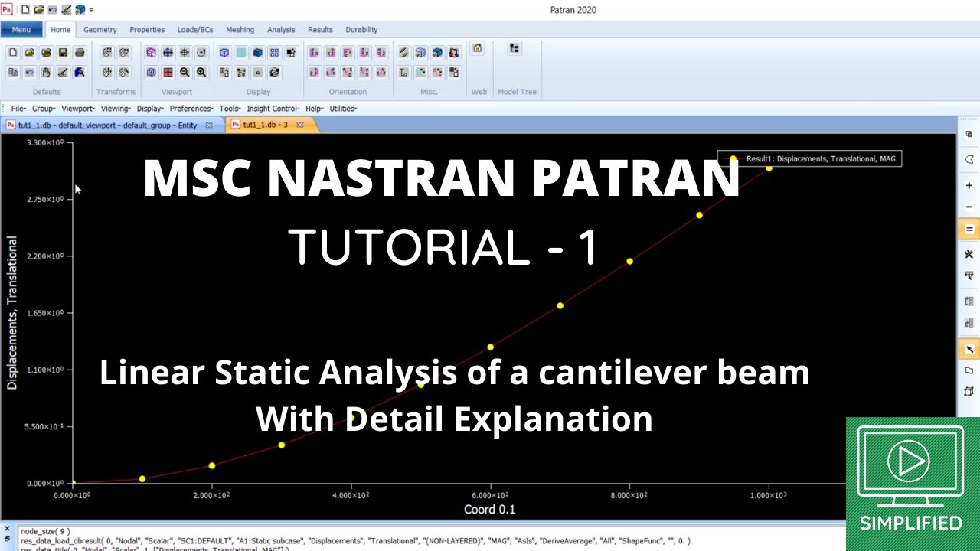This screenshot has width=980, height=551.
Task: Click the Open database folder icon
Action: click(29, 53)
